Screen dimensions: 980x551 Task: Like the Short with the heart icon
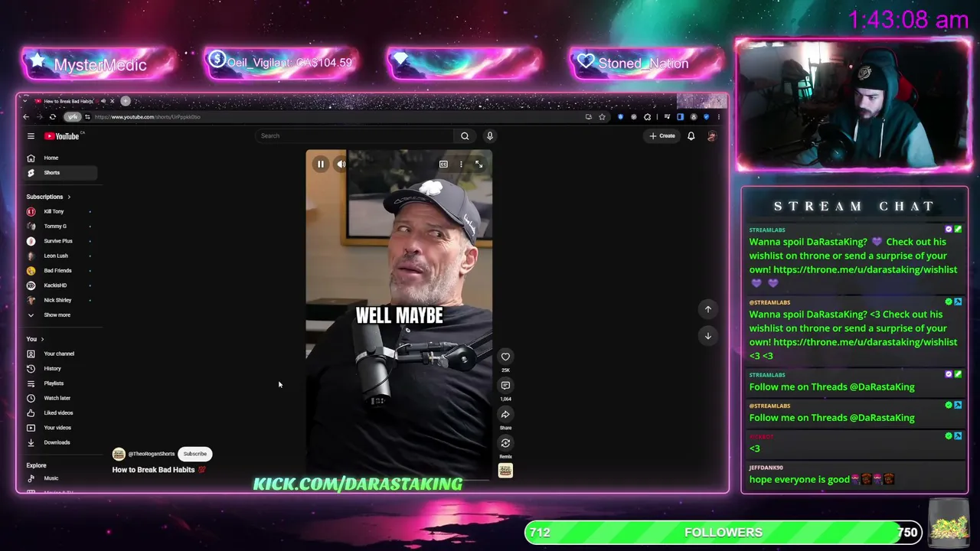(505, 357)
